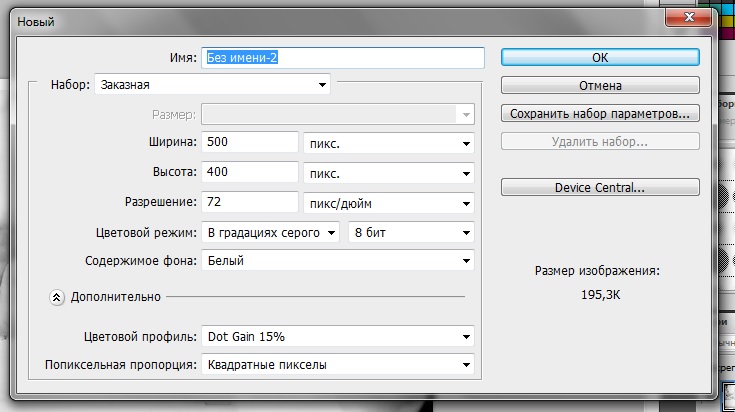Click Сохранить набор параметров button
The image size is (735, 412).
pos(599,114)
